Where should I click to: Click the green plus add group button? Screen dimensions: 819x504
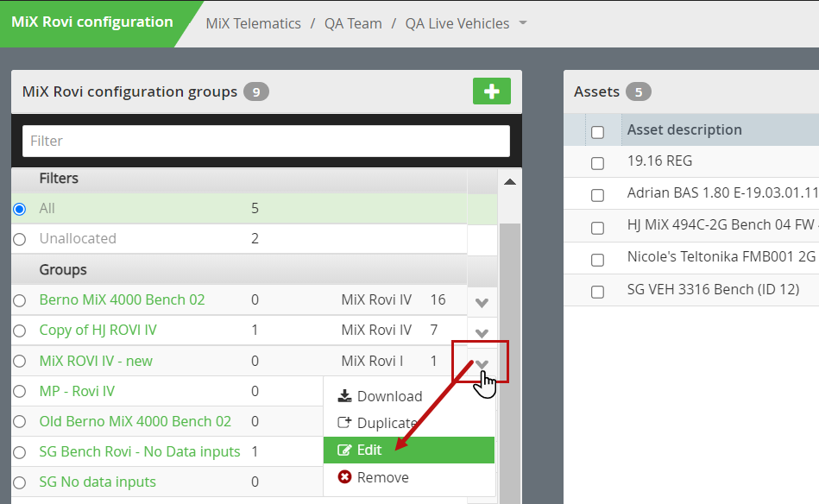pos(492,91)
